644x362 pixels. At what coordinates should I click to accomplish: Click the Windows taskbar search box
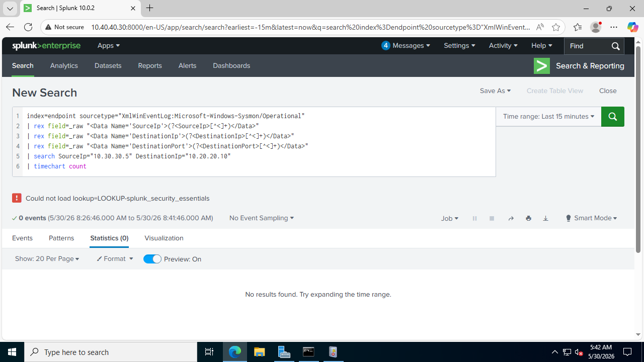(111, 352)
